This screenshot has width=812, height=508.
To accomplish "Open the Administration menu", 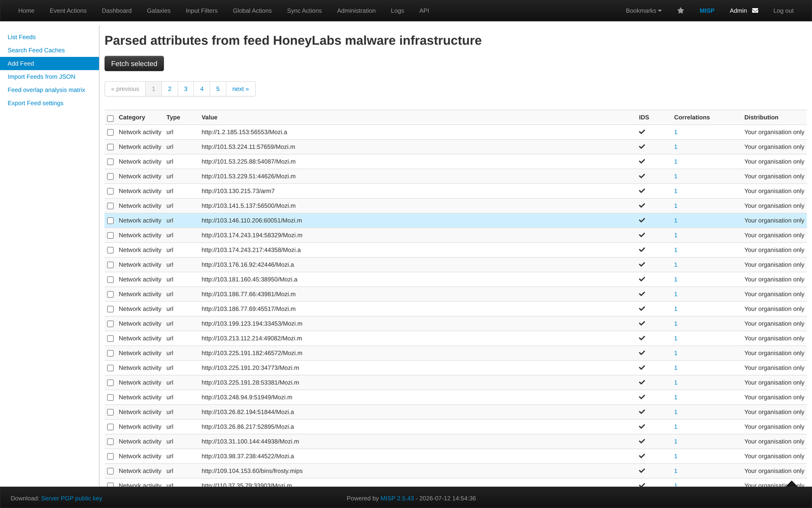I will [x=356, y=11].
